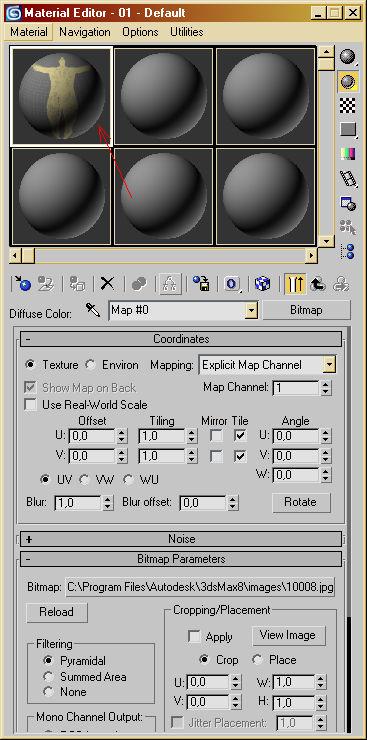
Task: Open the Mapping type dropdown
Action: [330, 365]
